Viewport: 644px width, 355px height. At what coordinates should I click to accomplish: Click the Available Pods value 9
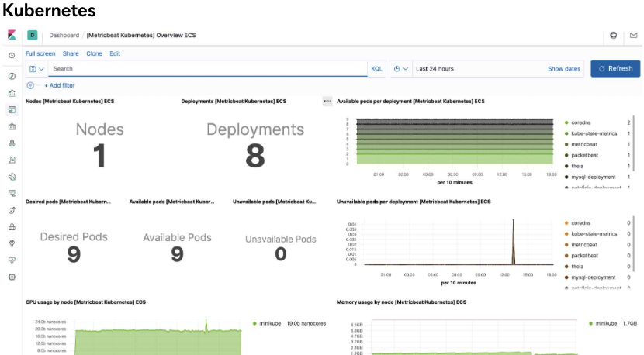[x=177, y=254]
